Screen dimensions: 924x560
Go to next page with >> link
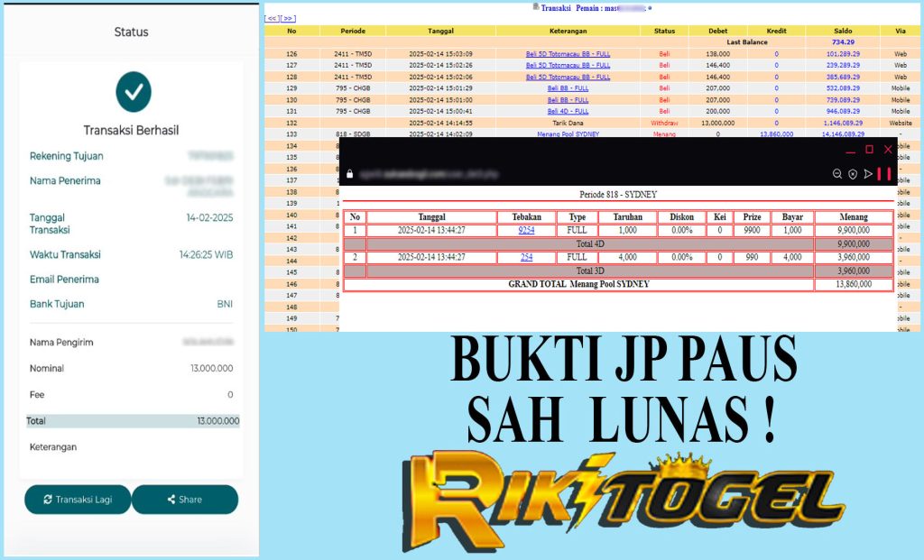pyautogui.click(x=288, y=18)
